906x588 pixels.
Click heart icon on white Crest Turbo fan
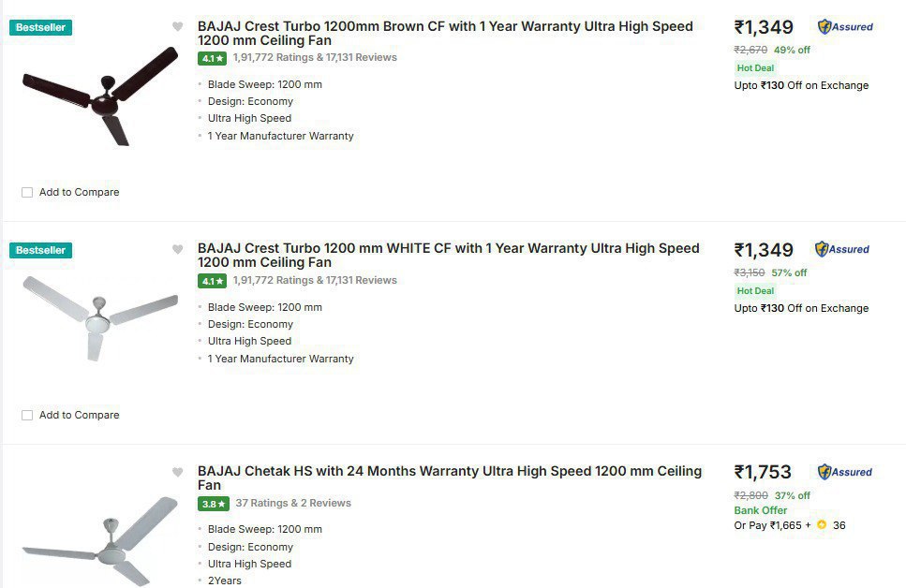[x=177, y=249]
